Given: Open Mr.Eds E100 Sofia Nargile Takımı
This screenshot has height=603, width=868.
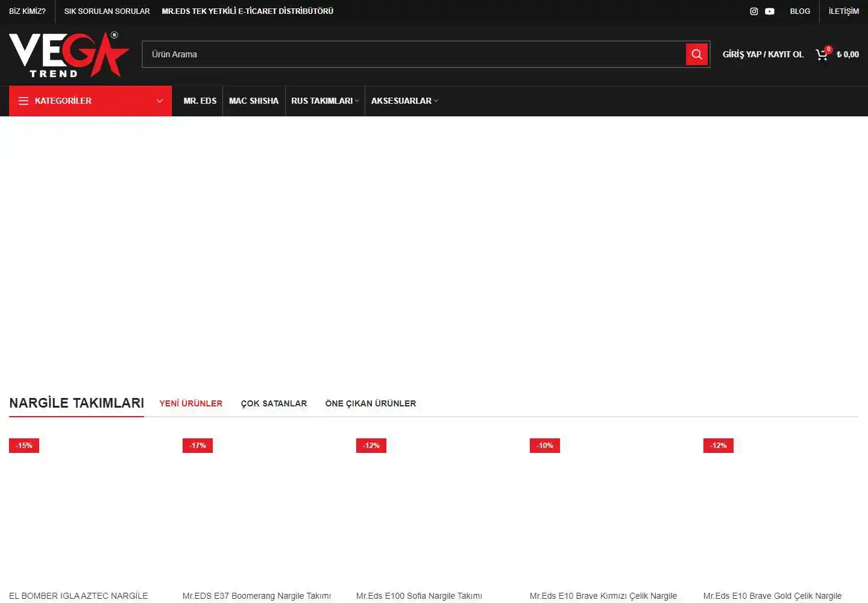Looking at the screenshot, I should coord(419,596).
